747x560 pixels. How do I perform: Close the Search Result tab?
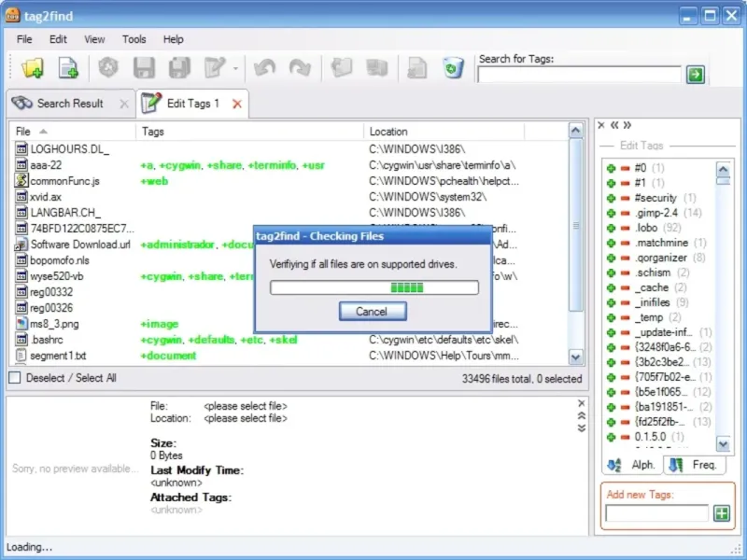click(124, 104)
